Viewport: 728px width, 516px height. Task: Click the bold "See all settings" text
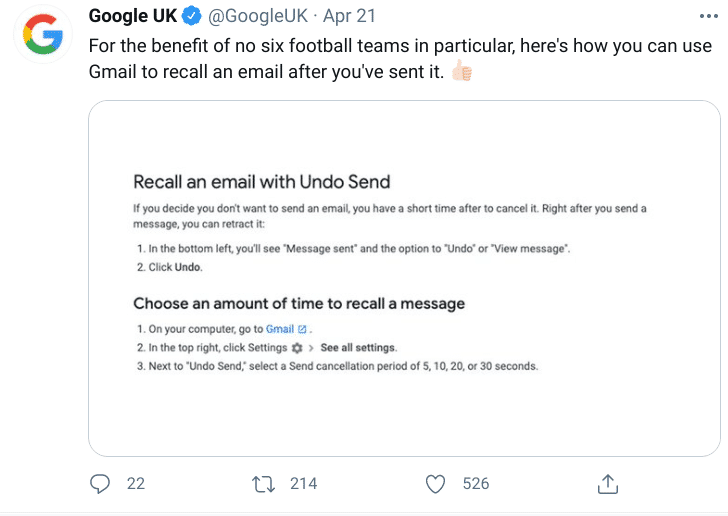click(359, 348)
